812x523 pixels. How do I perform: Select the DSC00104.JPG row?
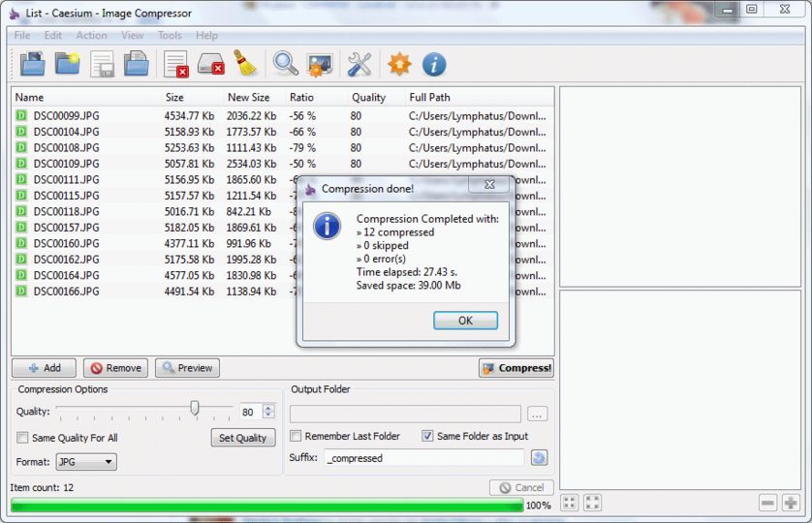click(x=282, y=132)
